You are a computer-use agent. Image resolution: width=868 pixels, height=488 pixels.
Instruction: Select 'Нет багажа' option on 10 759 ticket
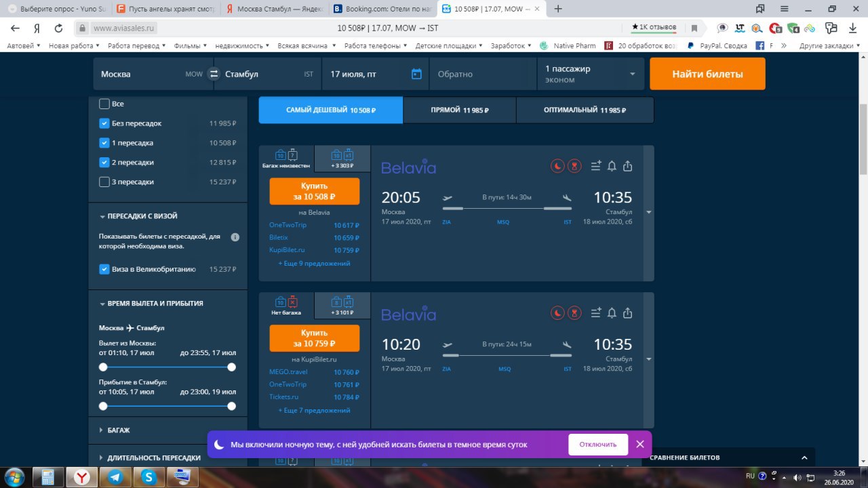click(286, 306)
